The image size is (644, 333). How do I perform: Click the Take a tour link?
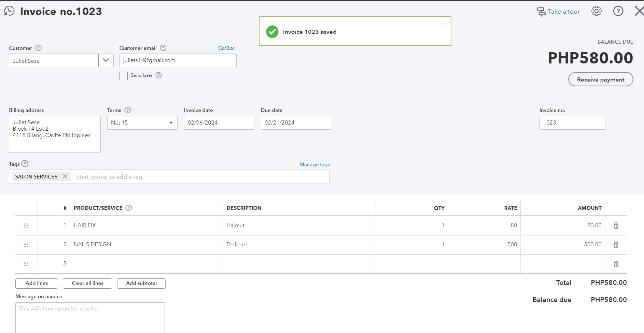[564, 12]
